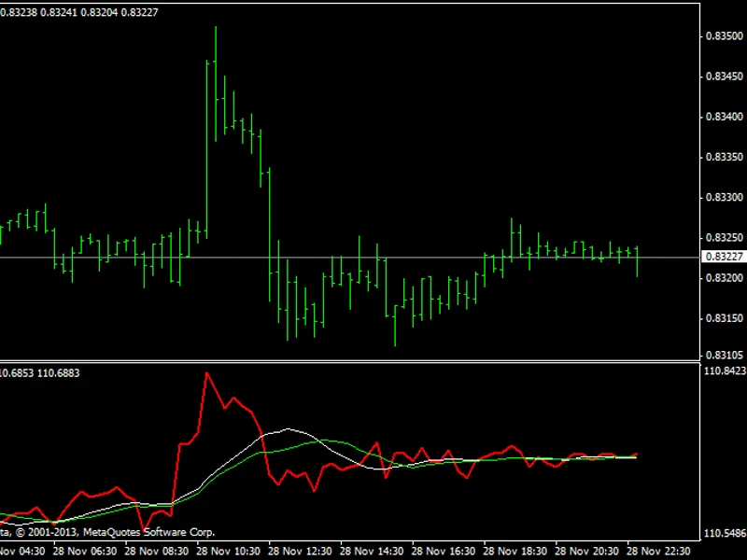Click the tallest price bar's top, near 0.83500

tap(216, 28)
